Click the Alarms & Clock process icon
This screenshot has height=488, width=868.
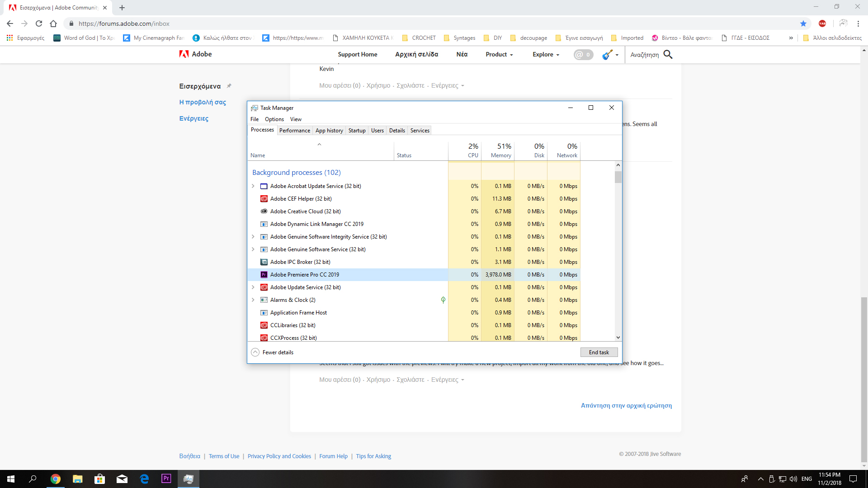pos(264,300)
